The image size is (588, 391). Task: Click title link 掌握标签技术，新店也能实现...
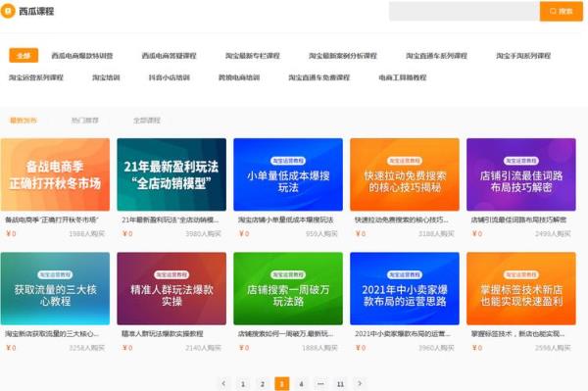click(517, 333)
